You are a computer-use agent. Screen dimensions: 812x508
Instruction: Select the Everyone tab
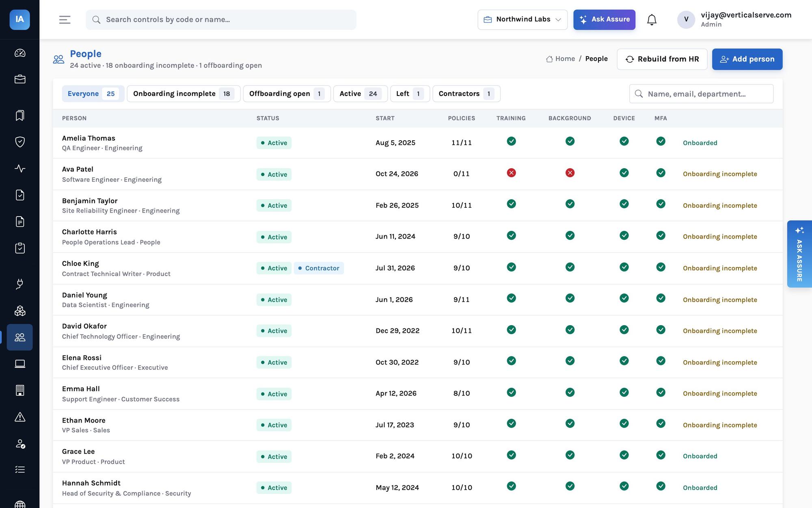coord(93,94)
